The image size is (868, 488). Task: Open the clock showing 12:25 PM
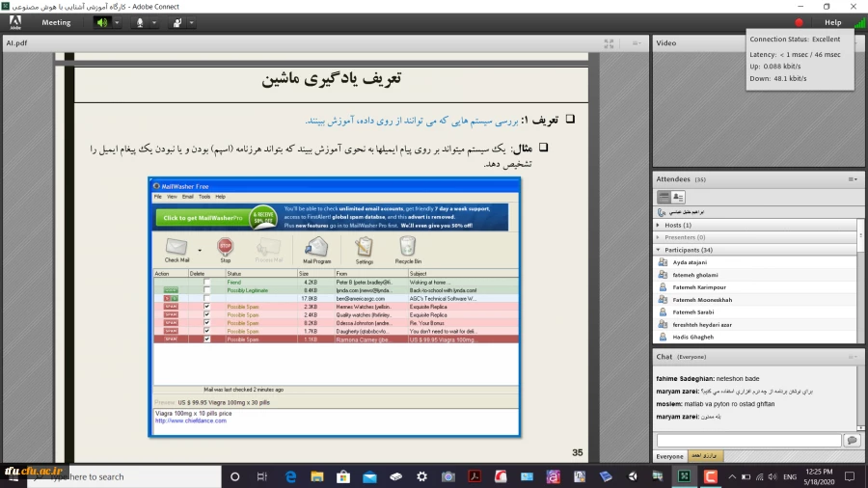[x=819, y=476]
